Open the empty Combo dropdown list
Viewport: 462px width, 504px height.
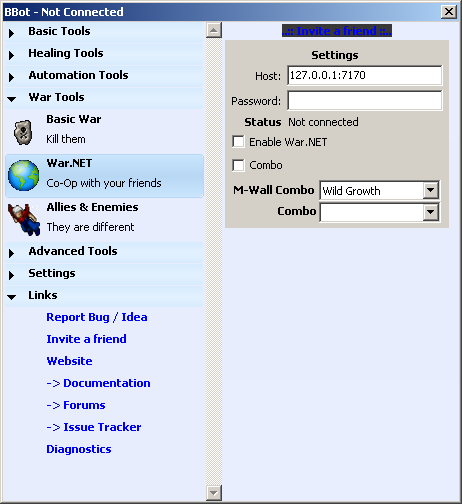(430, 212)
